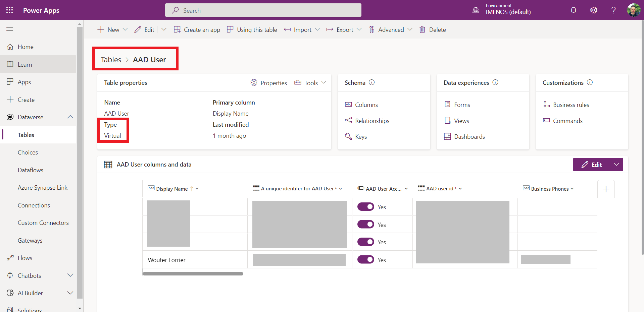The width and height of the screenshot is (644, 312).
Task: Toggle the first row AAD User Account switch
Action: tap(365, 207)
